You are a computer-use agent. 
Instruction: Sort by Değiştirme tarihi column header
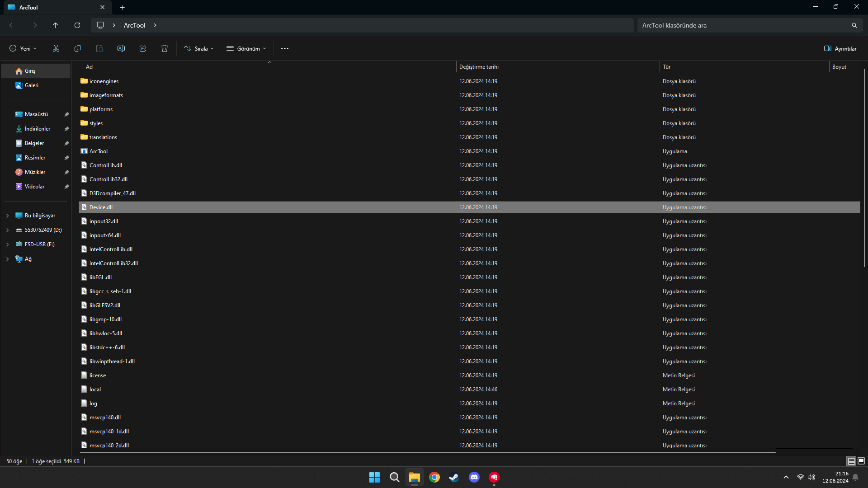(557, 67)
